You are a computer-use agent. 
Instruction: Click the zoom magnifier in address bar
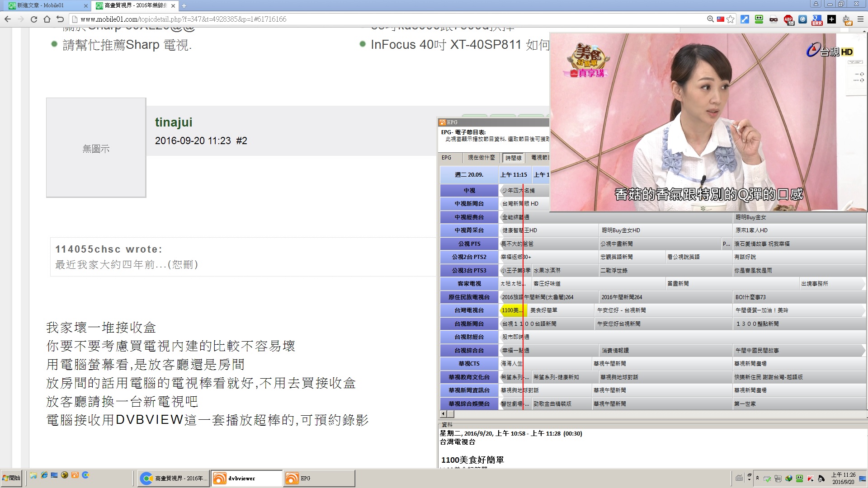point(711,19)
